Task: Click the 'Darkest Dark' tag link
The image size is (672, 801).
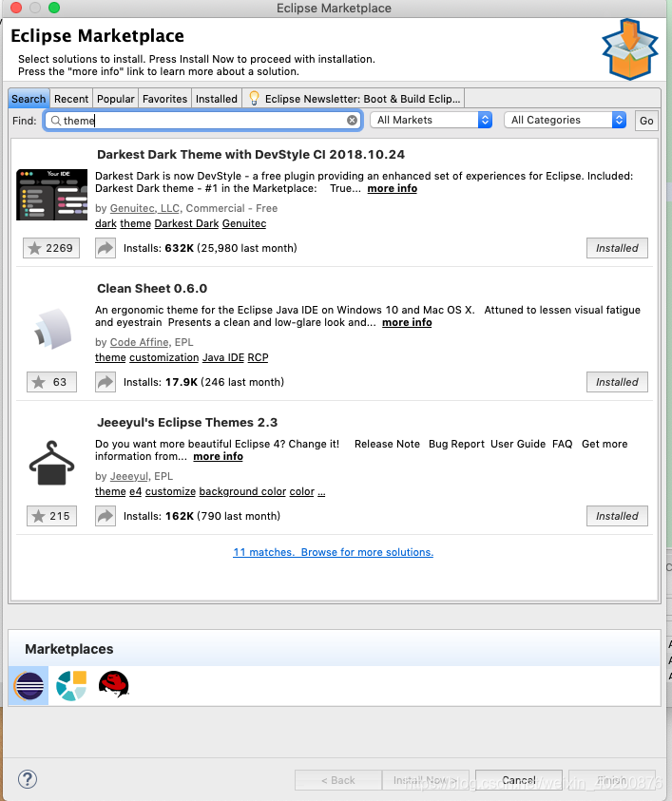Action: [186, 223]
